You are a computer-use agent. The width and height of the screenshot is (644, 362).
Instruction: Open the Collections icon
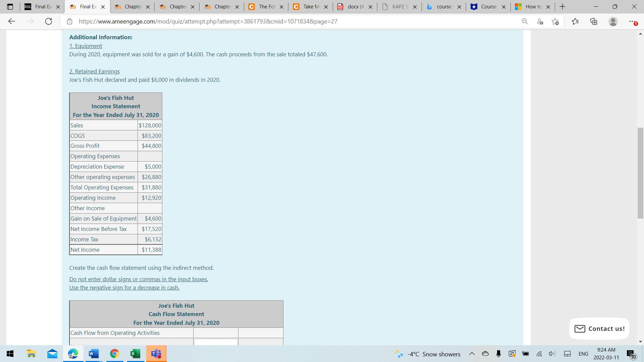(594, 21)
